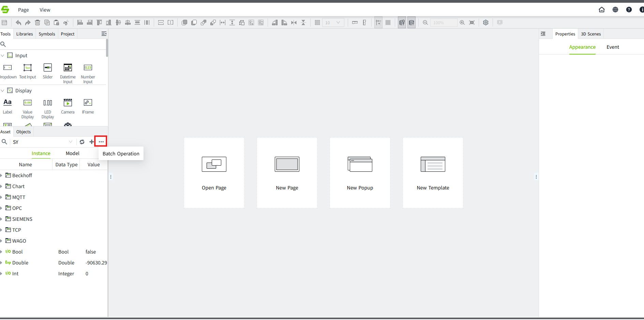Viewport: 644px width, 320px height.
Task: Click the New Template button
Action: [433, 173]
